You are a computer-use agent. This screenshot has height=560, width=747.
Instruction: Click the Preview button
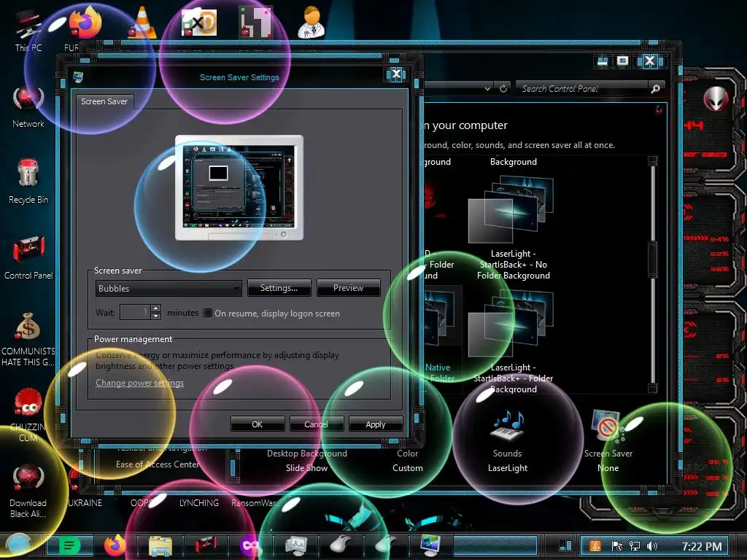click(x=348, y=287)
